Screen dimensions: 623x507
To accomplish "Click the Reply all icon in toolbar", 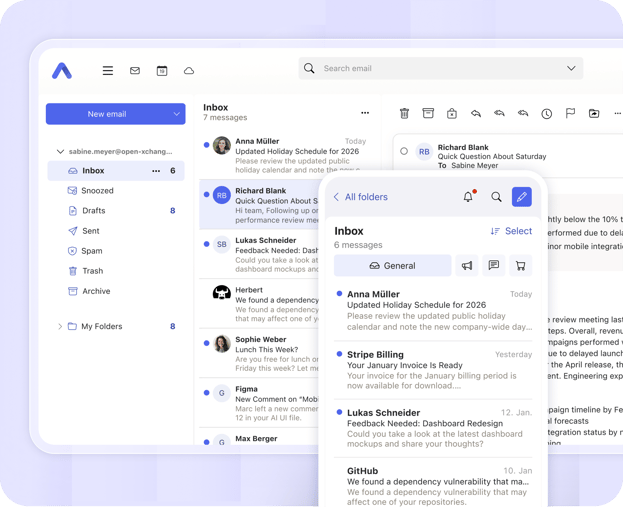I will pos(499,114).
